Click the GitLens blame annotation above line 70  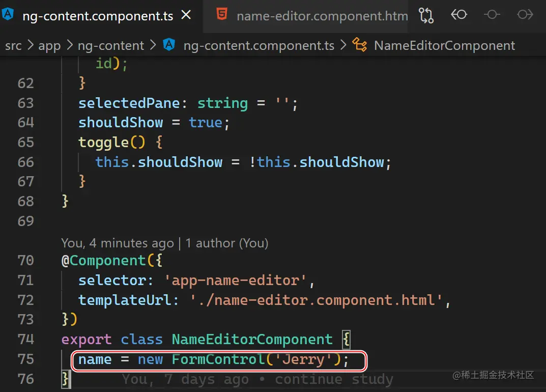(164, 243)
